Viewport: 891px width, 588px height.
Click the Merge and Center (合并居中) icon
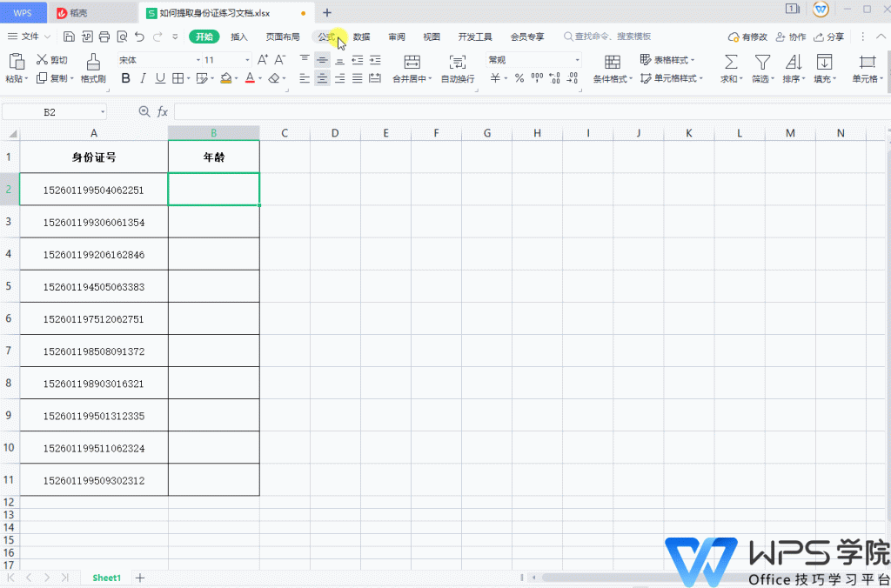click(412, 61)
